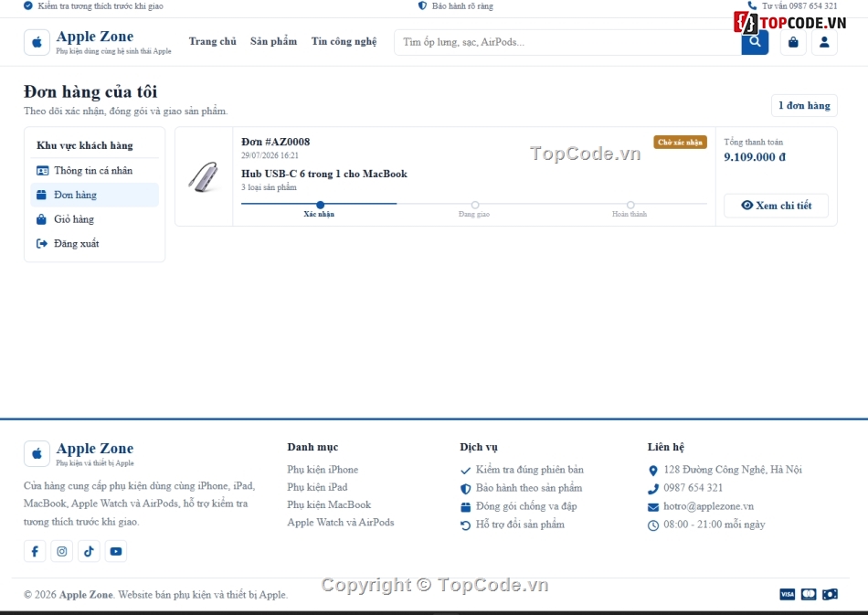Click the Apple logo icon in header
Viewport: 868px width, 615px height.
tap(37, 42)
